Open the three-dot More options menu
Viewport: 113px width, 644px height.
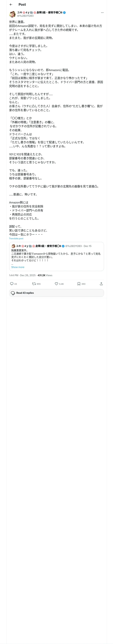[102, 13]
